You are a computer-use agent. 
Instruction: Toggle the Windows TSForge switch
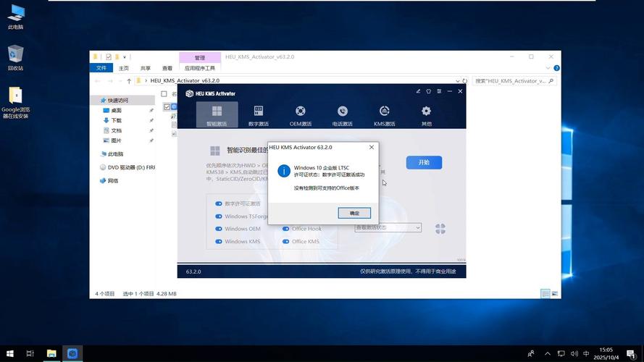[x=219, y=216]
